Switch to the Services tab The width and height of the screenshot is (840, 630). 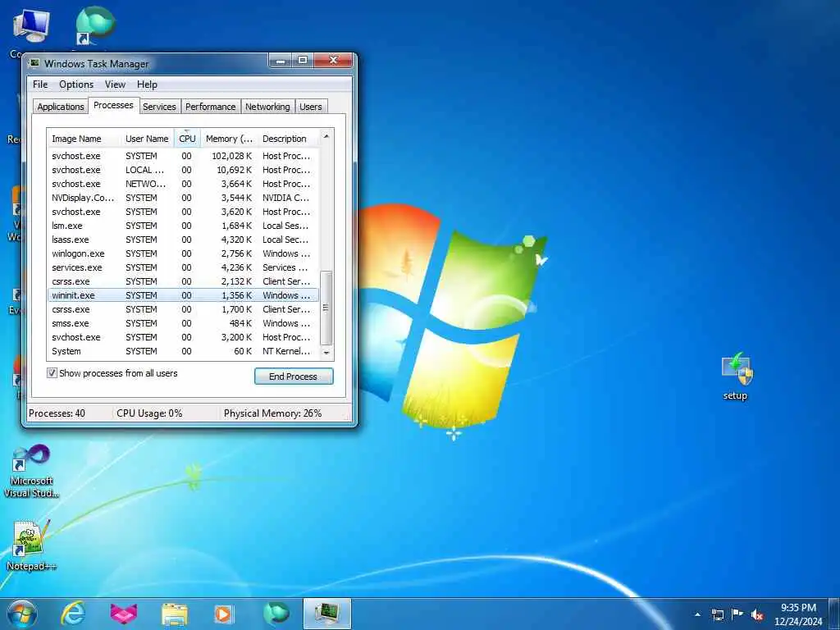pyautogui.click(x=159, y=107)
